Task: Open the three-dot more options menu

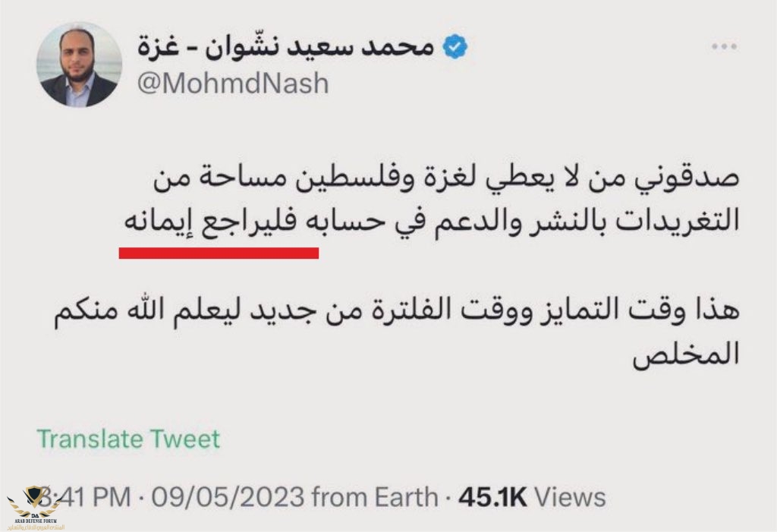Action: coord(723,48)
